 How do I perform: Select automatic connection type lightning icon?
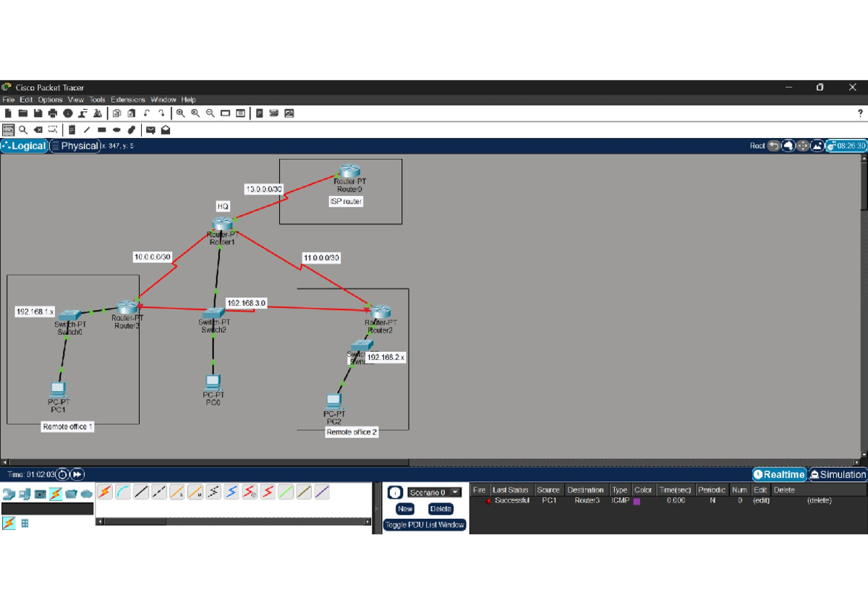(x=105, y=492)
